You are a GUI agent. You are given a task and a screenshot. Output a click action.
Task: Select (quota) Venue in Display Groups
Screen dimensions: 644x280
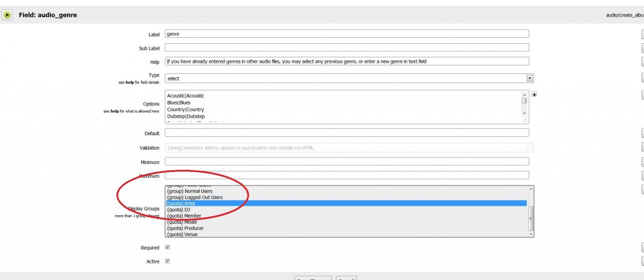(346, 234)
